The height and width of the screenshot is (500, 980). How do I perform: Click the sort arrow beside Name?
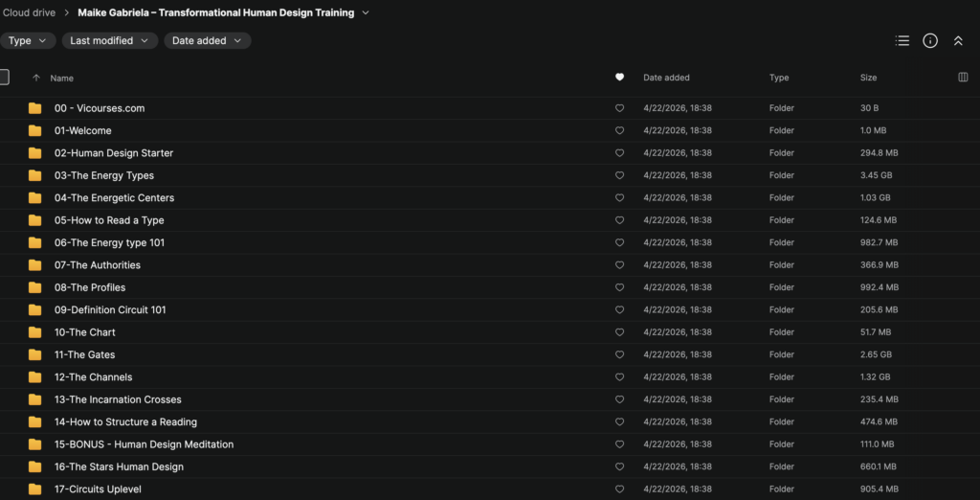tap(36, 78)
